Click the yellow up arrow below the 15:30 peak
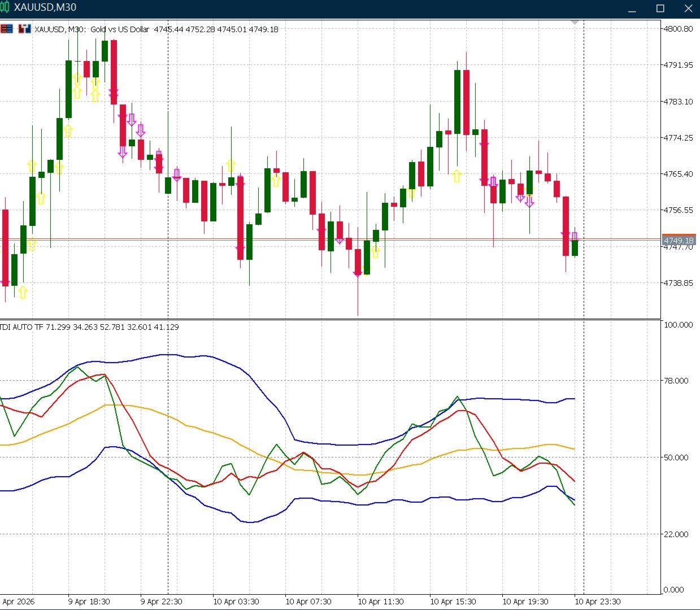The height and width of the screenshot is (610, 700). click(x=456, y=176)
